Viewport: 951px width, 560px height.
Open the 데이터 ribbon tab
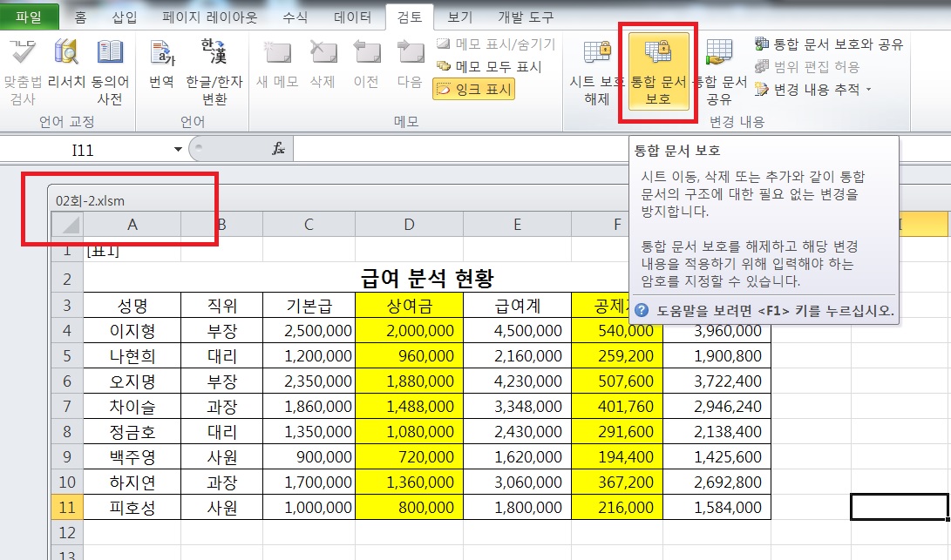[354, 17]
